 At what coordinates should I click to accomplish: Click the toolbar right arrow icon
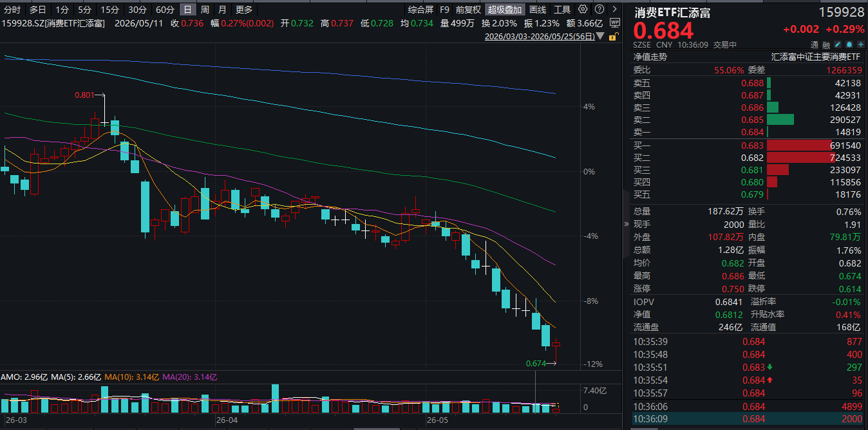tap(615, 10)
